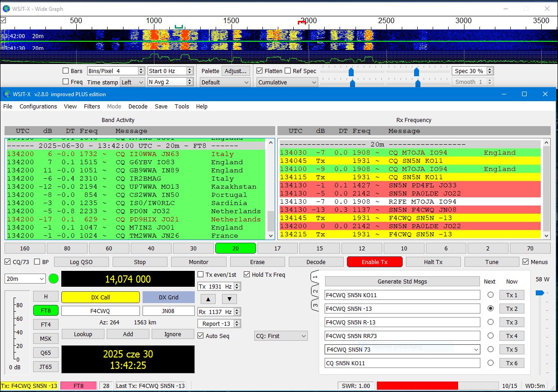558x392 pixels.
Task: Select the FT8 mode button
Action: 46,310
